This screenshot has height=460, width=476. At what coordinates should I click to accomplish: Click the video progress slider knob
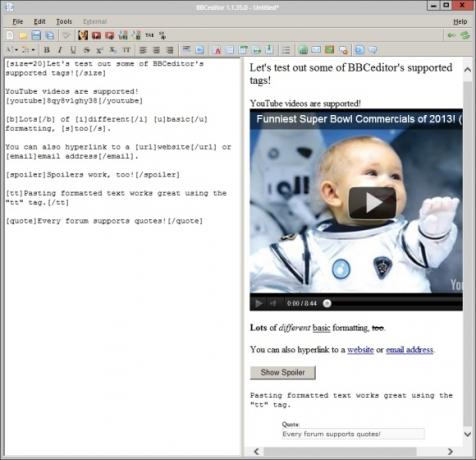[x=327, y=303]
